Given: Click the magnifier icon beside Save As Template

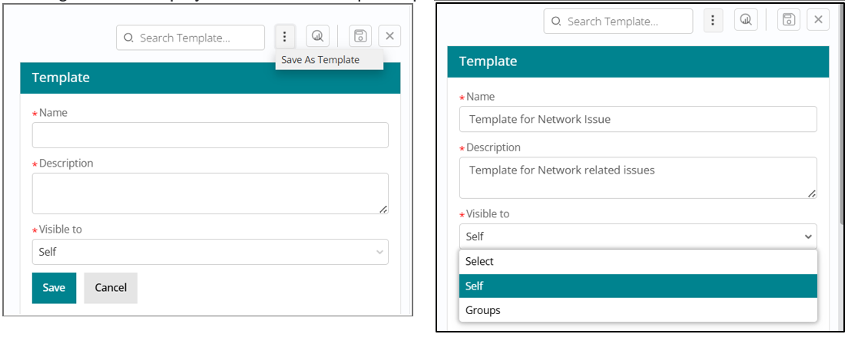Looking at the screenshot, I should [x=317, y=36].
